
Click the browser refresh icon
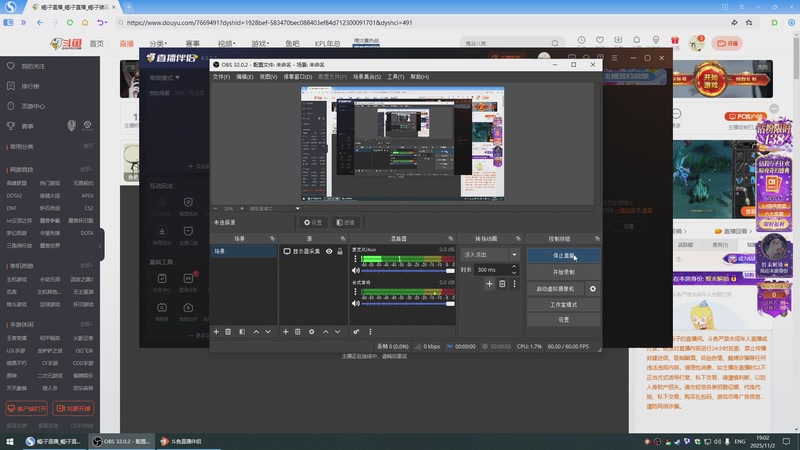70,22
